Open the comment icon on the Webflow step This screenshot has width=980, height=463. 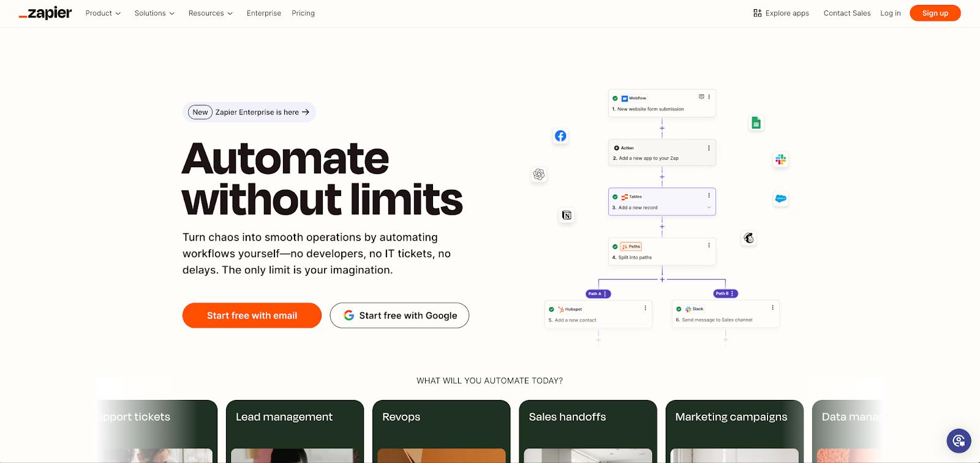coord(701,97)
